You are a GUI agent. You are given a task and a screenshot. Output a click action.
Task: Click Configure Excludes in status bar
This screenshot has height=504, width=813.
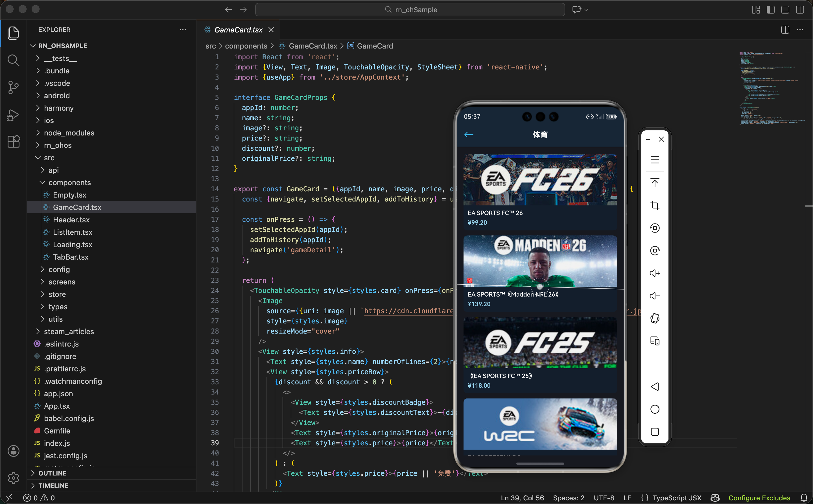759,498
